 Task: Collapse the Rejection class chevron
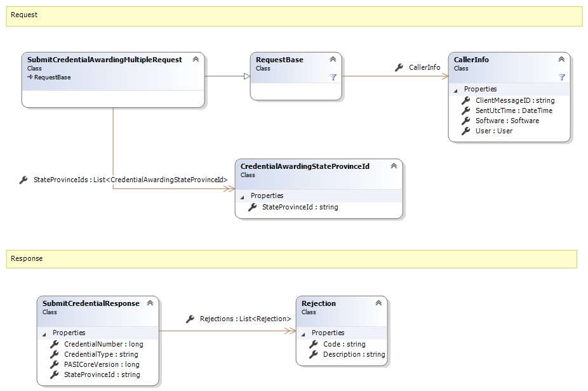pos(378,303)
